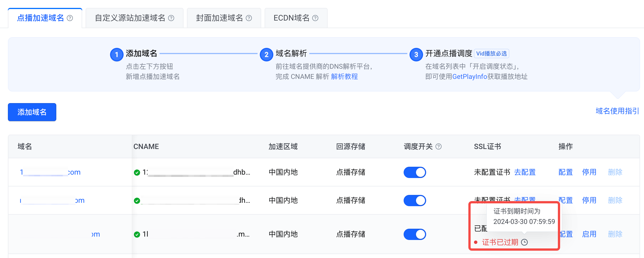Viewport: 644px width, 258px height.
Task: Click tooltip date 2024-03-30 07:59:59
Action: click(x=524, y=222)
